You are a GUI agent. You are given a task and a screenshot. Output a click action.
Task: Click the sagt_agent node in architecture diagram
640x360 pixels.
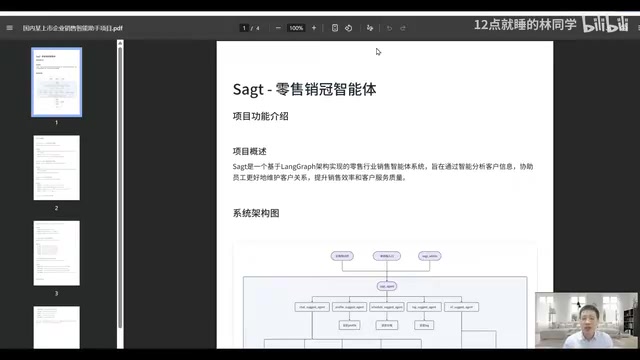pyautogui.click(x=387, y=286)
